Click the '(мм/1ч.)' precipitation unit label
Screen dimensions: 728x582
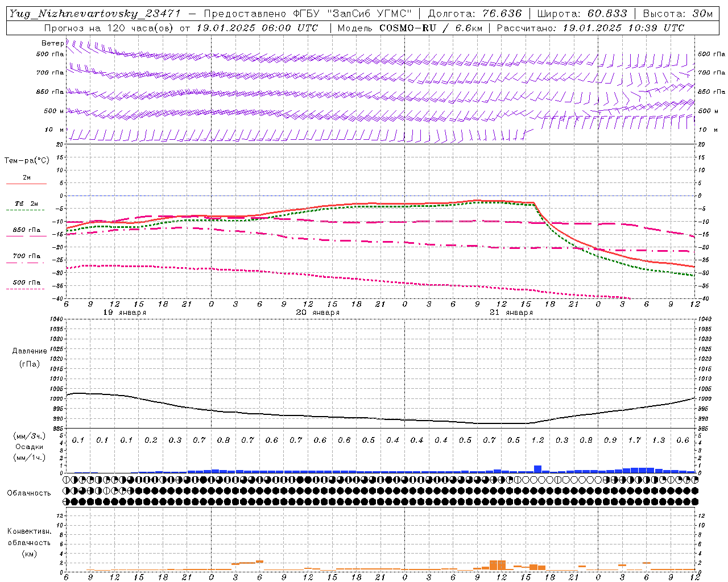click(x=30, y=458)
